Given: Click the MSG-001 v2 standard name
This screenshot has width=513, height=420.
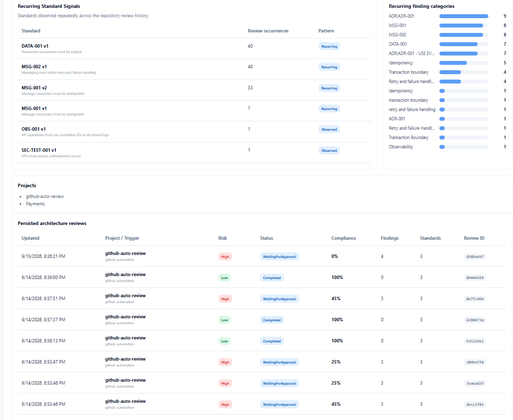Looking at the screenshot, I should point(34,88).
